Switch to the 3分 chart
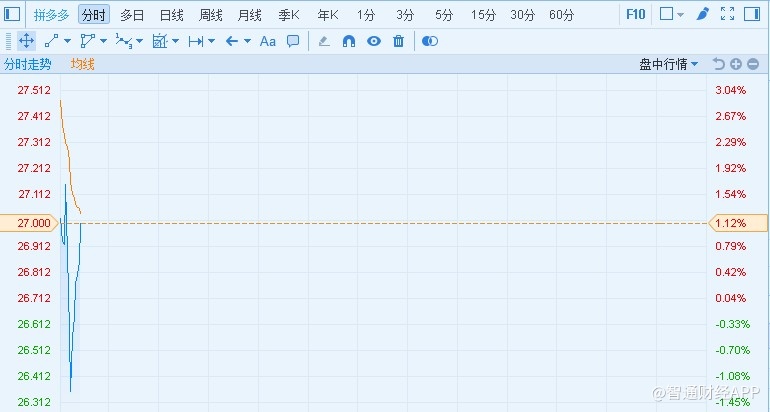 click(x=405, y=15)
